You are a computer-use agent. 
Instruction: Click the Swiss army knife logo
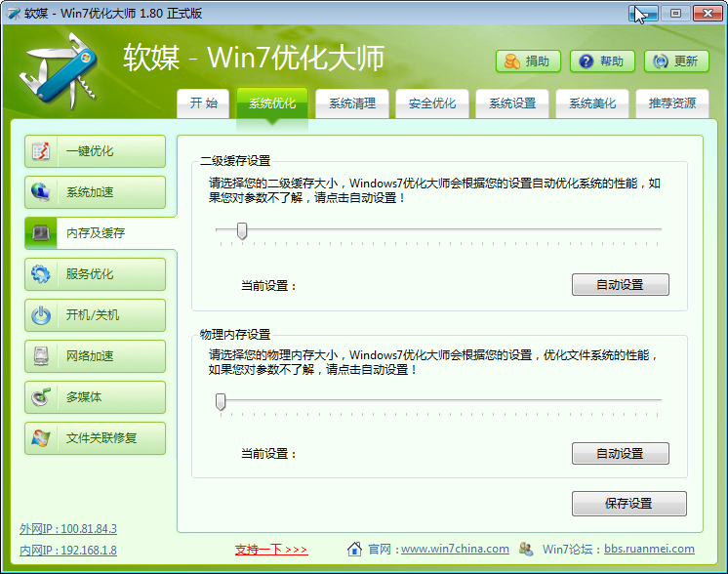59,70
